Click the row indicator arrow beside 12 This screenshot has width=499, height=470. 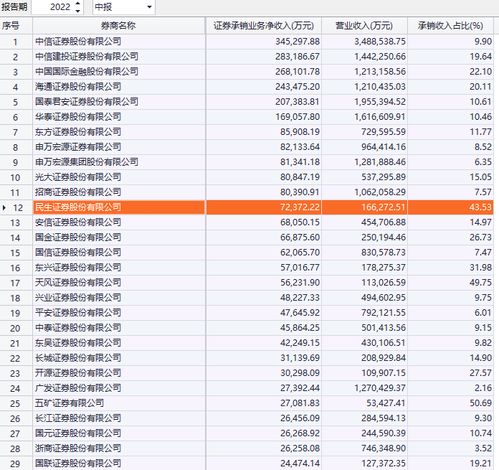tap(4, 207)
